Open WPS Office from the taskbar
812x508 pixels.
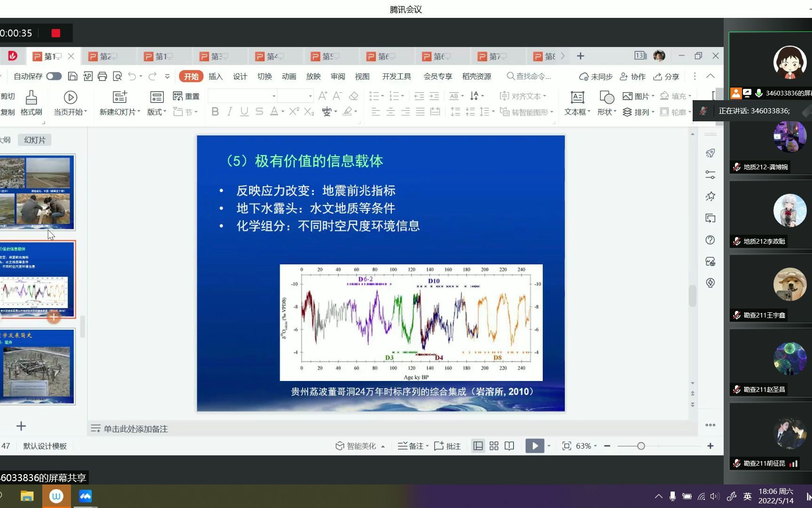[56, 496]
